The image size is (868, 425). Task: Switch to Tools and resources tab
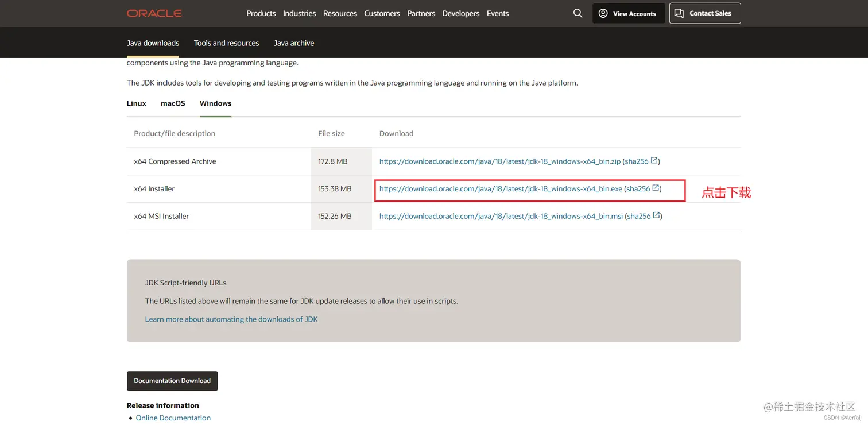coord(226,43)
